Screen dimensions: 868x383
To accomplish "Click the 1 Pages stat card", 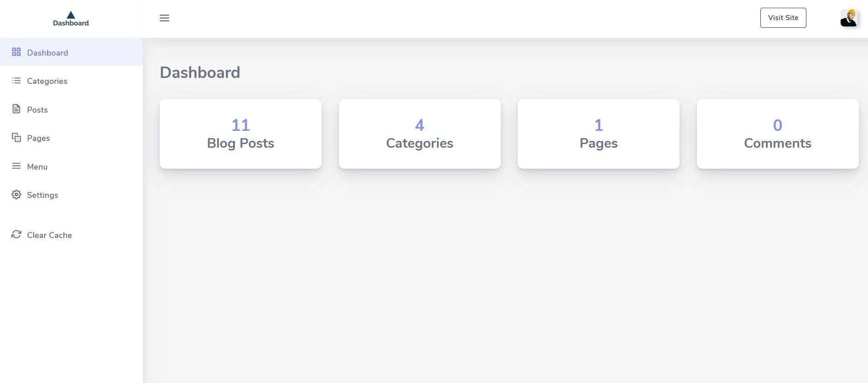I will [x=598, y=134].
